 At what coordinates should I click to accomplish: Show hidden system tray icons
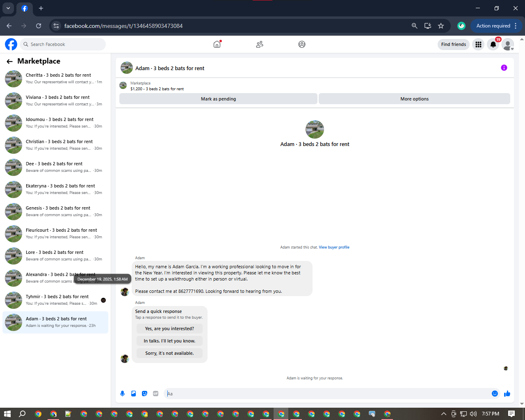(443, 414)
